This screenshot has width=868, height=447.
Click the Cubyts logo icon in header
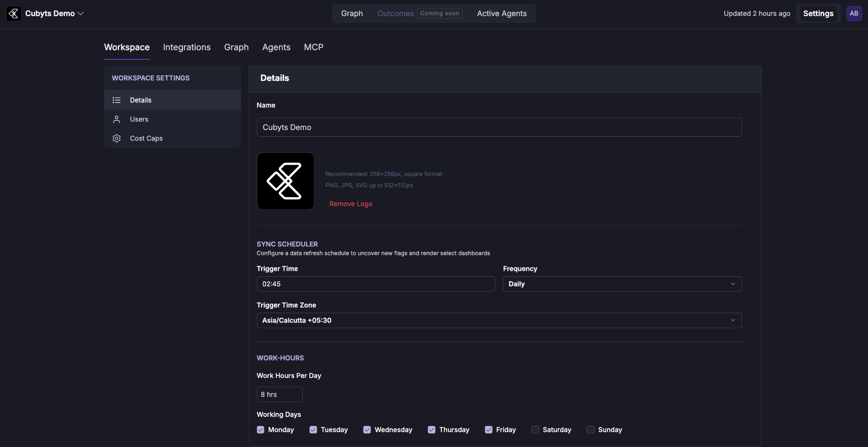click(14, 14)
